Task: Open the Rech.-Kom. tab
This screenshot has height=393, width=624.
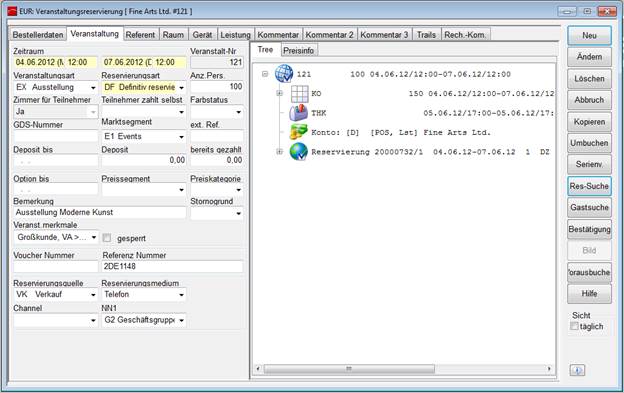Action: click(x=465, y=35)
